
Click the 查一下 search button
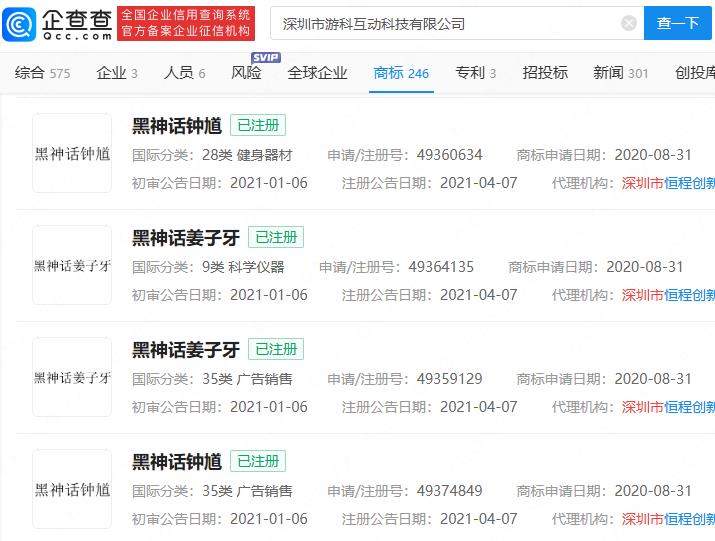(677, 23)
